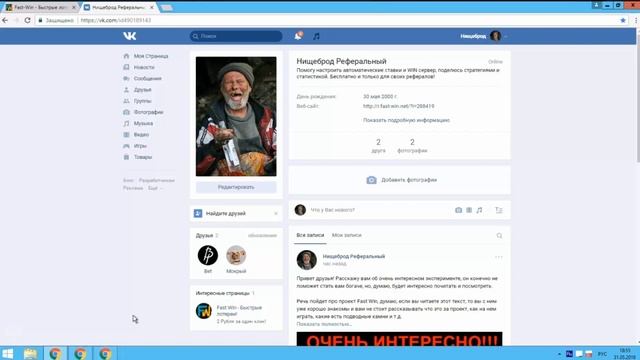This screenshot has height=360, width=640.
Task: Close the Найдите друзей block
Action: [x=276, y=213]
